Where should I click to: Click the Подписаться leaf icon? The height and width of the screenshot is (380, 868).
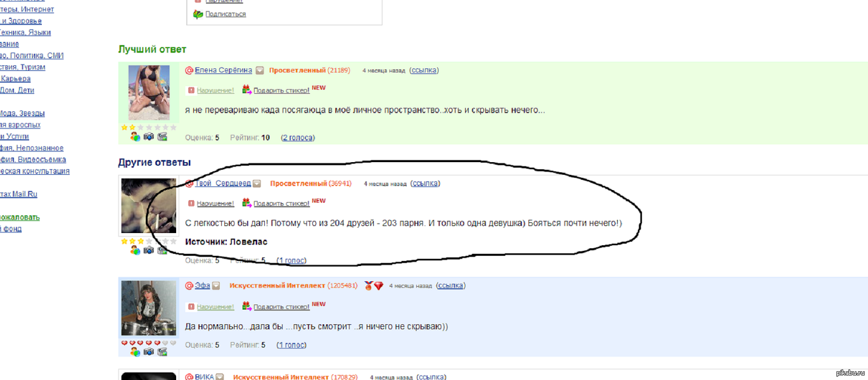pos(198,14)
